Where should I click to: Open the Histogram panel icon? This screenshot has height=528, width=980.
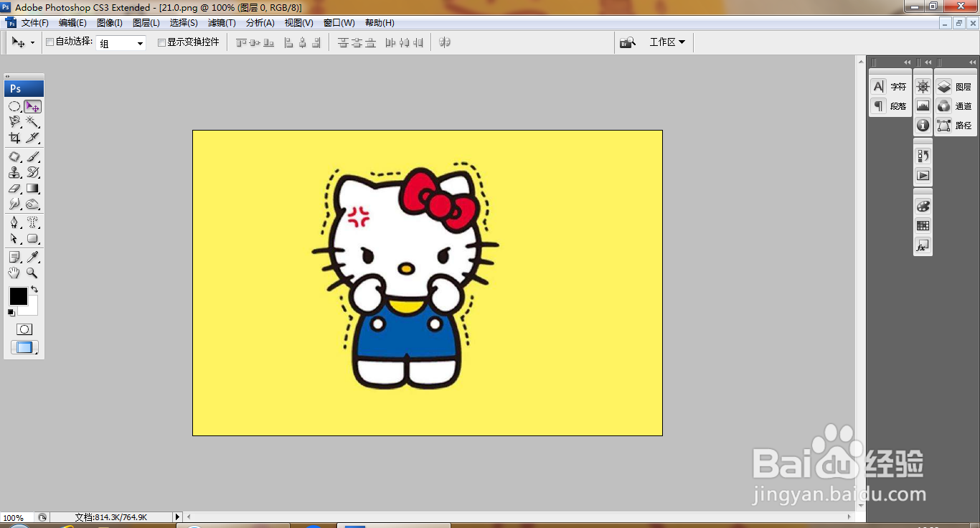tap(923, 106)
